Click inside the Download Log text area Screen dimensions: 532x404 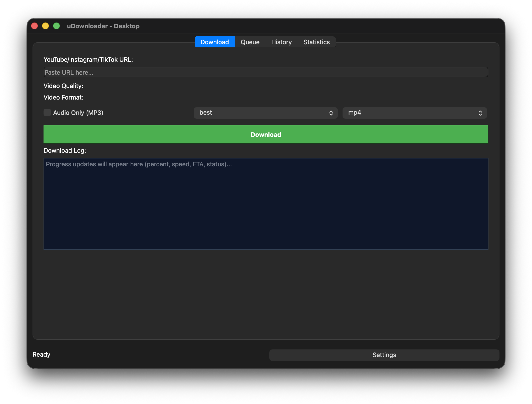[266, 204]
